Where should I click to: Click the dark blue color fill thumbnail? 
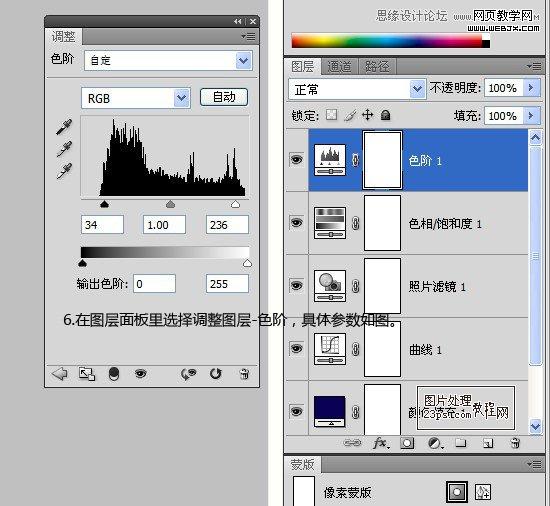(330, 411)
